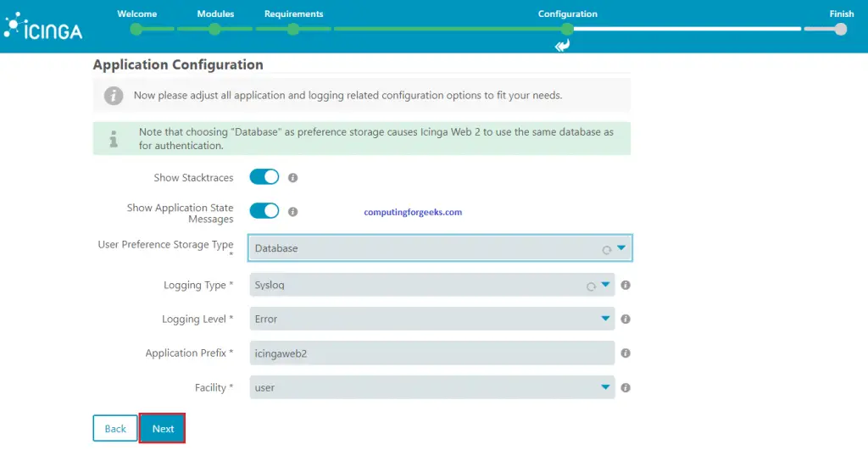
Task: Click the Modules progress dot
Action: 214,30
